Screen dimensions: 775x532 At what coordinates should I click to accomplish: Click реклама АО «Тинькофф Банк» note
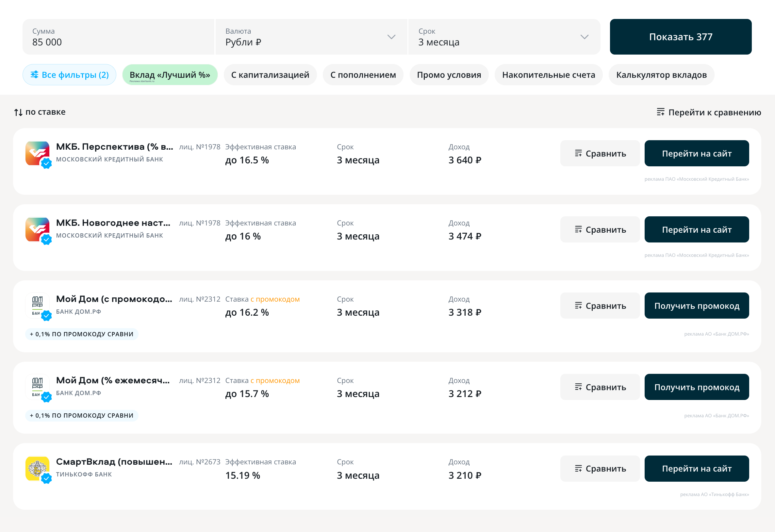pos(714,494)
